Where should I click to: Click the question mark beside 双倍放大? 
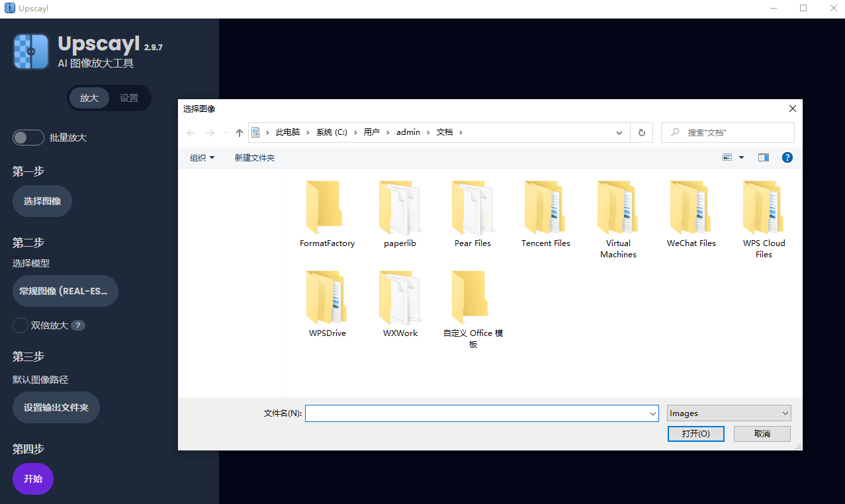78,325
